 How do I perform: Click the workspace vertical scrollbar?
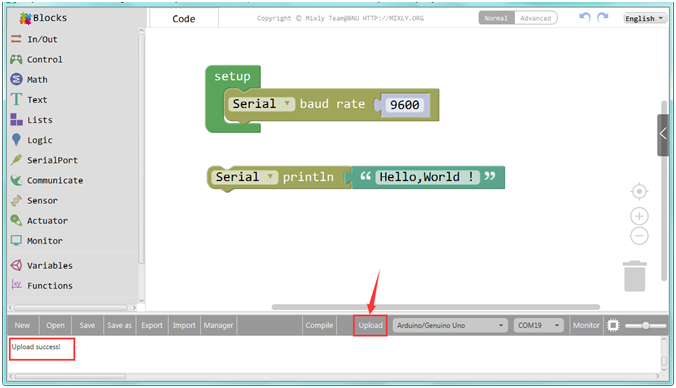point(664,190)
